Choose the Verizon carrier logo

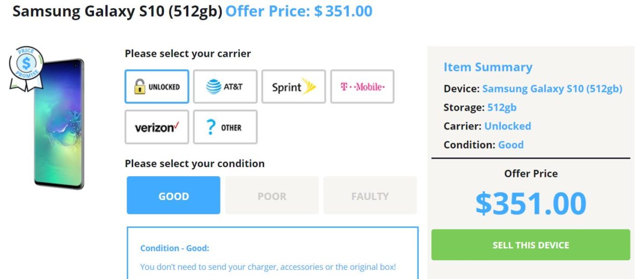[157, 127]
